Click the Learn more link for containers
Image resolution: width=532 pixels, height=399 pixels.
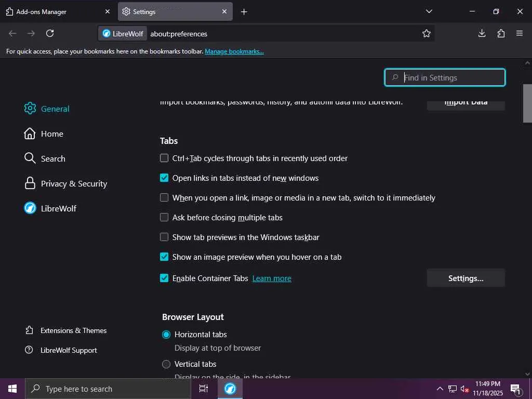pos(272,278)
